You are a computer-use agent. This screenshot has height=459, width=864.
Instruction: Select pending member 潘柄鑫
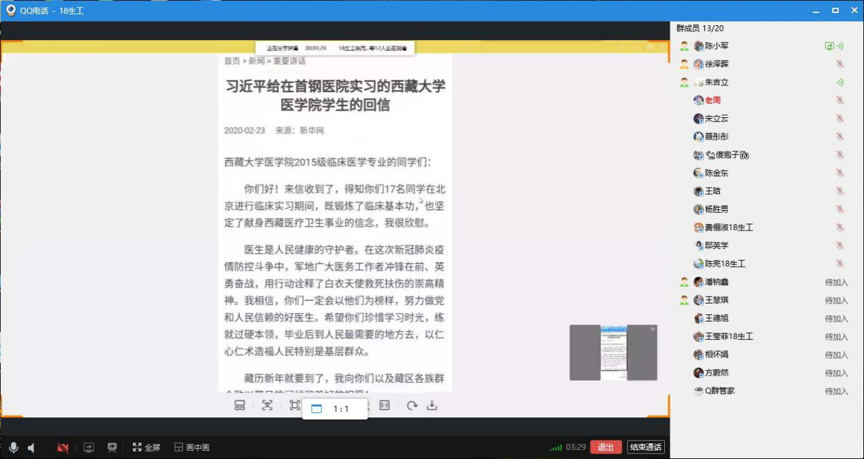pyautogui.click(x=716, y=282)
